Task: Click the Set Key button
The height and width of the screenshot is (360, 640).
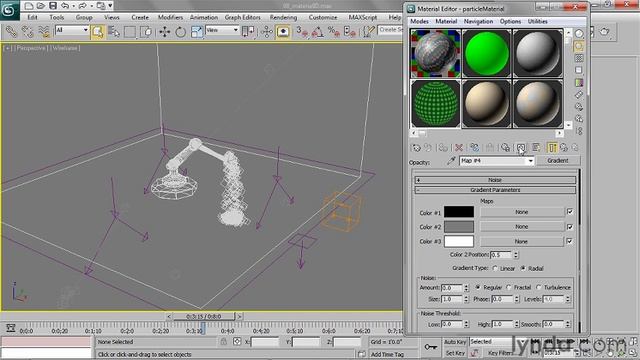Action: (x=455, y=353)
